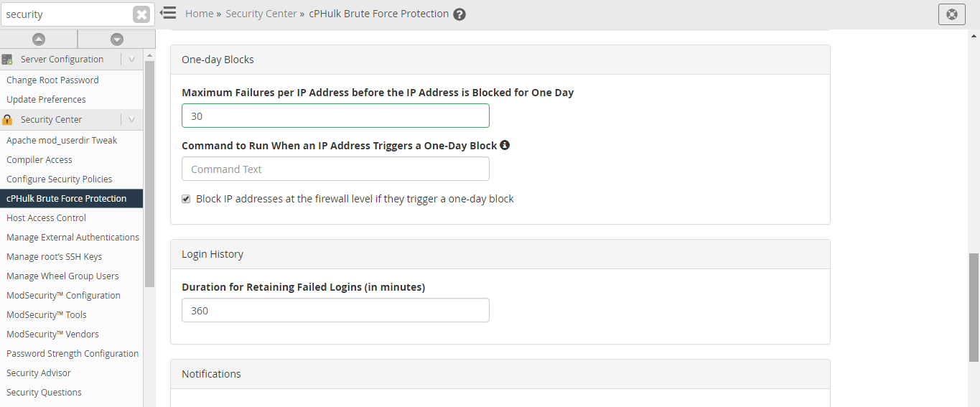This screenshot has width=980, height=407.
Task: Click the Security Center padlock icon
Action: click(x=7, y=120)
